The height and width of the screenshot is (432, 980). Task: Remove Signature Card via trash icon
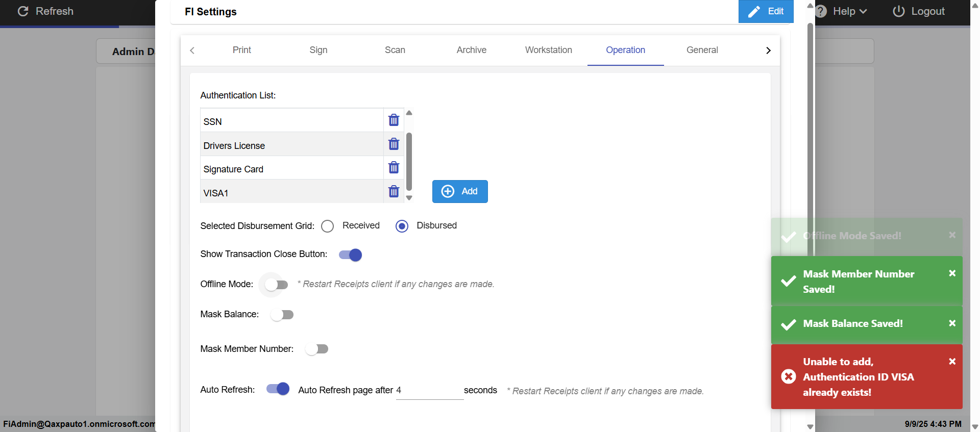pos(394,168)
